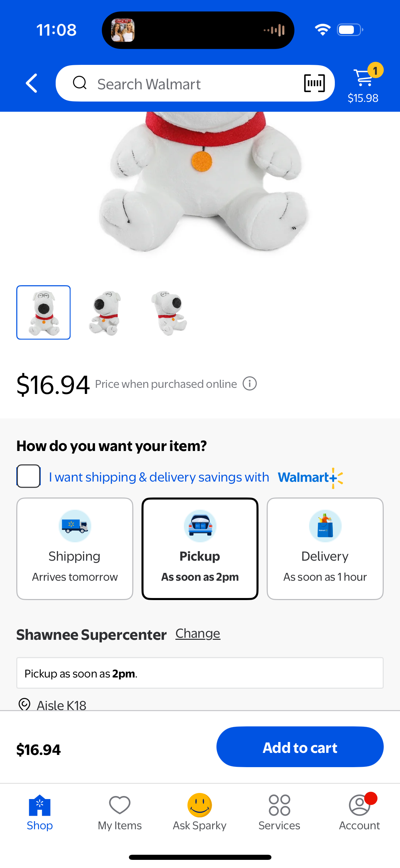The image size is (400, 868).
Task: Type in the Search Walmart field
Action: tap(190, 84)
